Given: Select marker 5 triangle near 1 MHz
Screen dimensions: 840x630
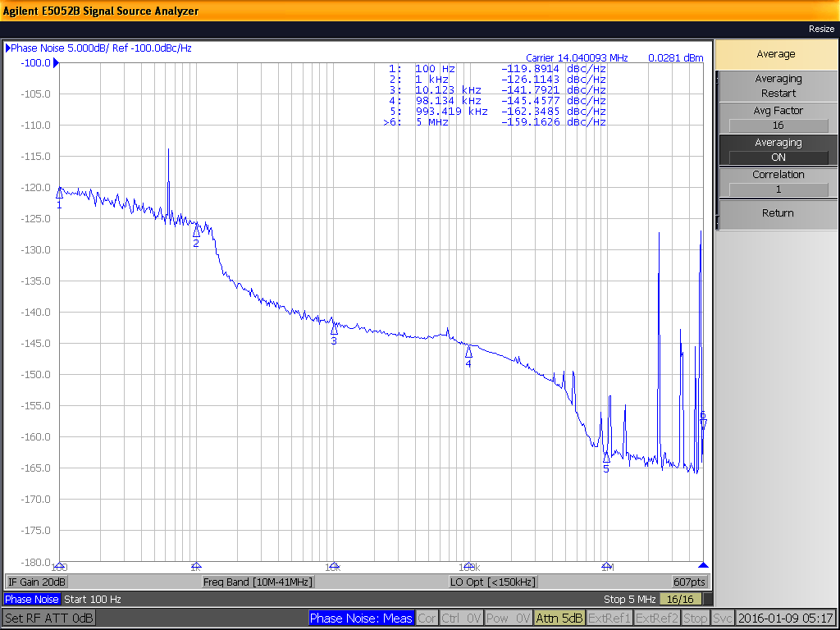Looking at the screenshot, I should click(x=606, y=458).
